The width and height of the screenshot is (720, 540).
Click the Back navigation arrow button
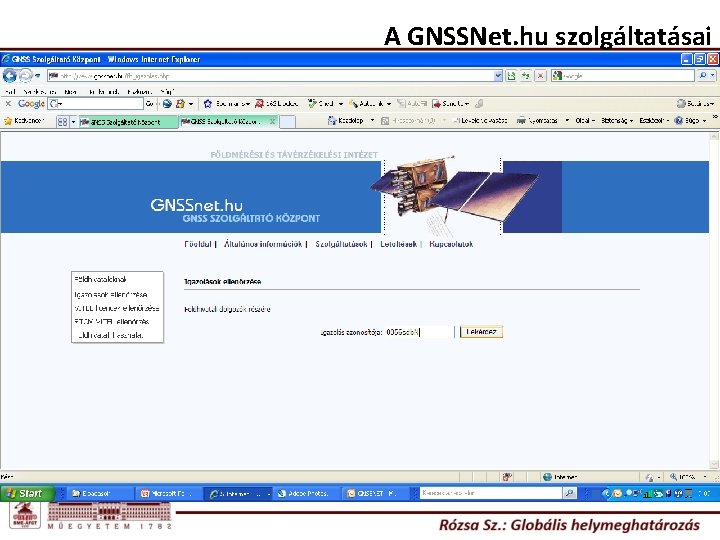10,75
